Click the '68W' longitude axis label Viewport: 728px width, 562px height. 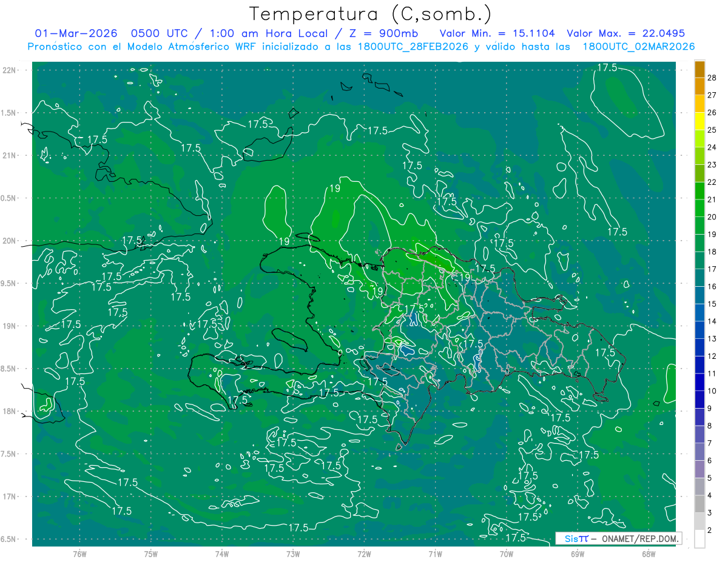pos(649,554)
